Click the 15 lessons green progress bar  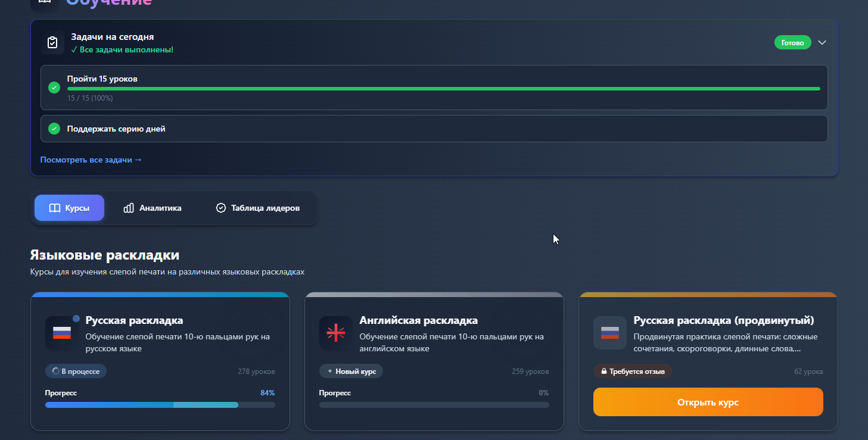443,89
